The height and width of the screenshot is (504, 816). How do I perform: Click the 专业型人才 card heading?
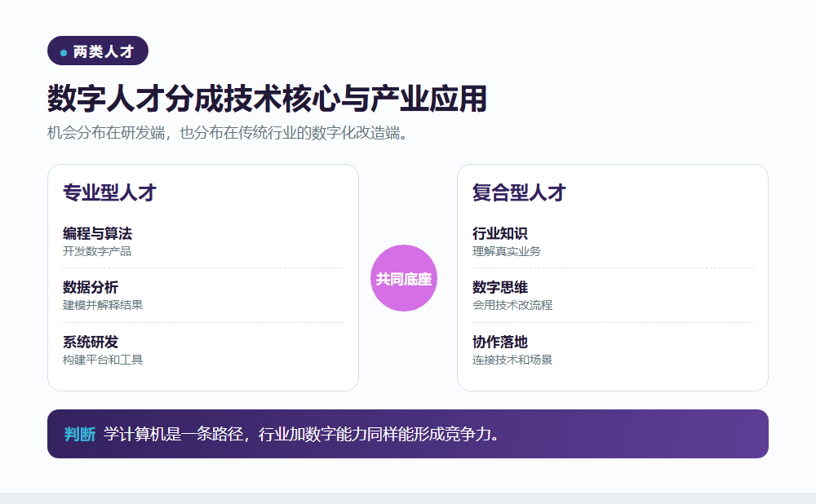click(x=109, y=192)
